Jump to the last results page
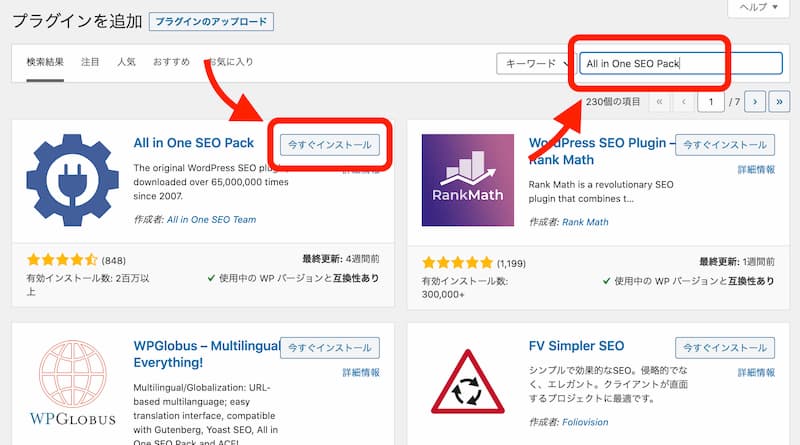 click(779, 102)
